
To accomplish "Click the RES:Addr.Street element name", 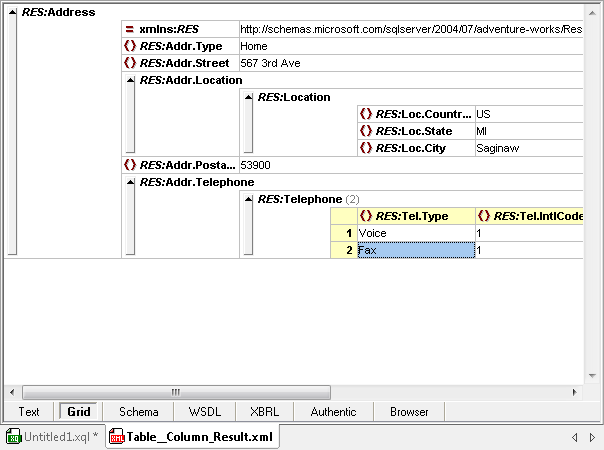I will pyautogui.click(x=185, y=63).
